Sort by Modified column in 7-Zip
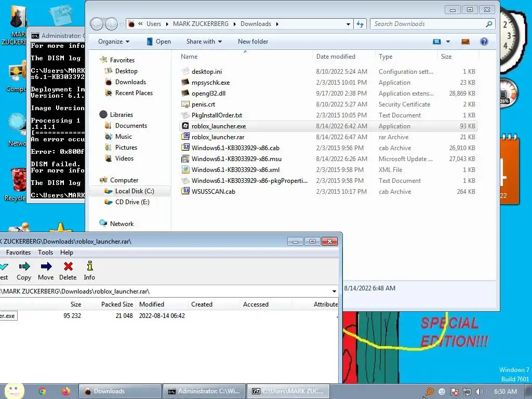Screen dimensions: 532x399 tap(162, 304)
